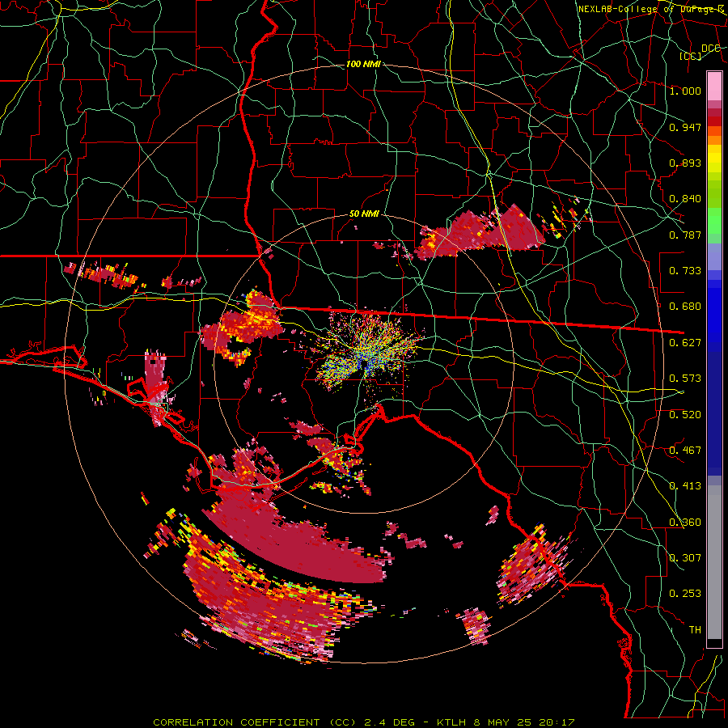Click the 0.307 color scale value

point(685,558)
